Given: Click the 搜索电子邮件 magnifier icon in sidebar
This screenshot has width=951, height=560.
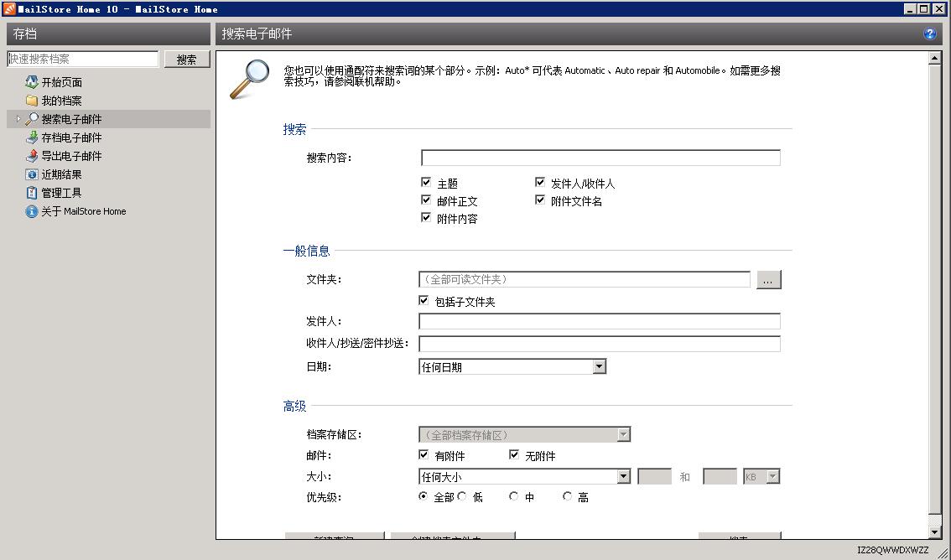Looking at the screenshot, I should pos(32,119).
